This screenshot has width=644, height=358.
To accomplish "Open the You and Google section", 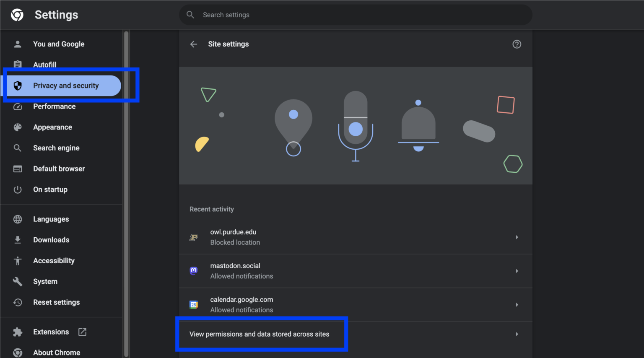I will [61, 44].
